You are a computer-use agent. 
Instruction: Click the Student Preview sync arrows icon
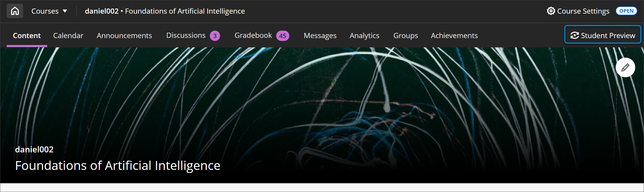(x=575, y=36)
